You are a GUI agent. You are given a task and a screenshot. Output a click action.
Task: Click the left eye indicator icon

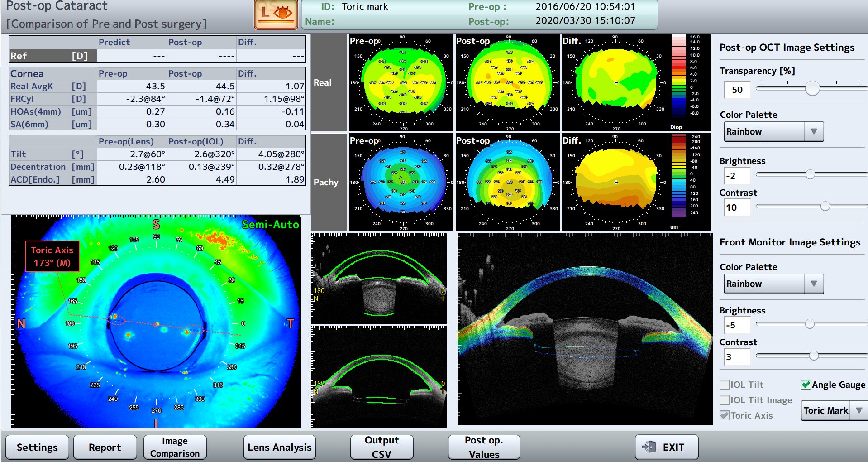(276, 14)
